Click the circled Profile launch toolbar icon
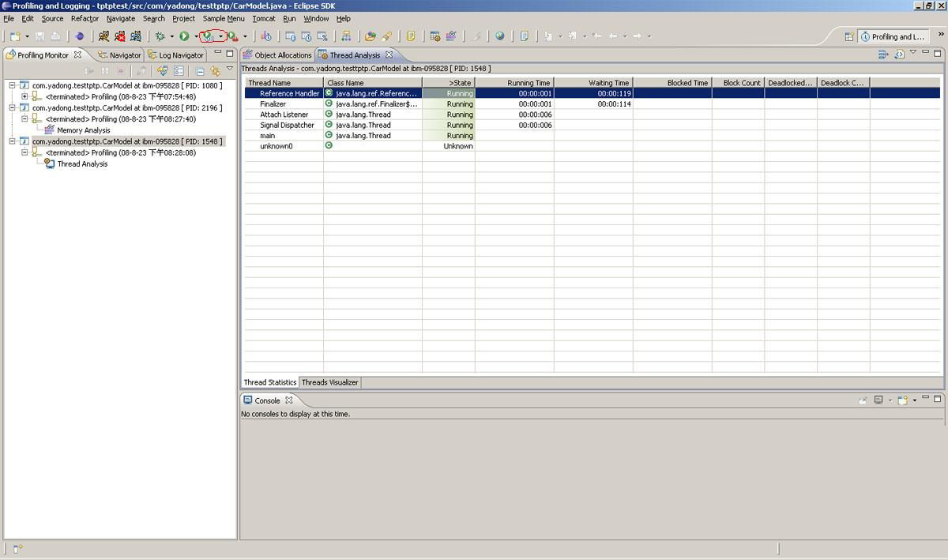This screenshot has width=948, height=560. 209,36
